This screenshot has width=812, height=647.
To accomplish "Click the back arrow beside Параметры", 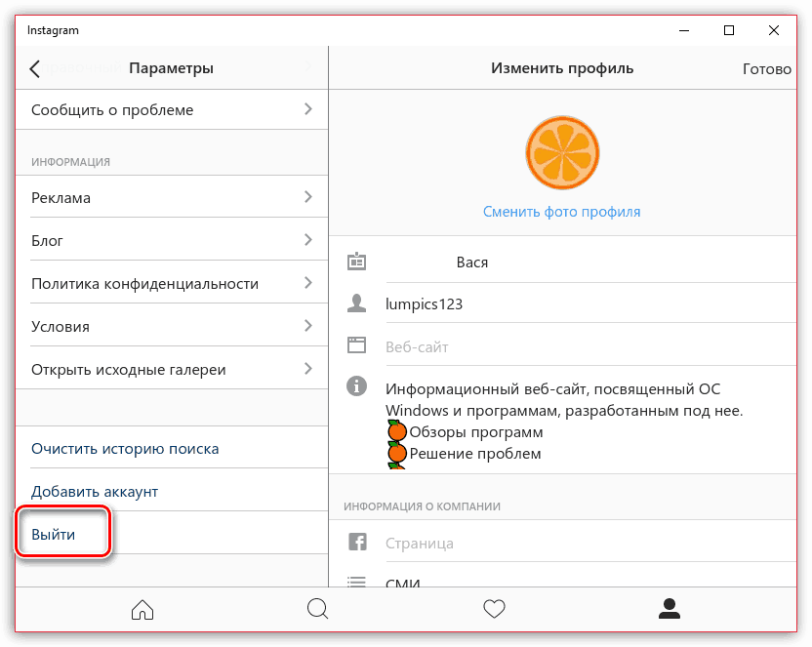I will point(35,68).
